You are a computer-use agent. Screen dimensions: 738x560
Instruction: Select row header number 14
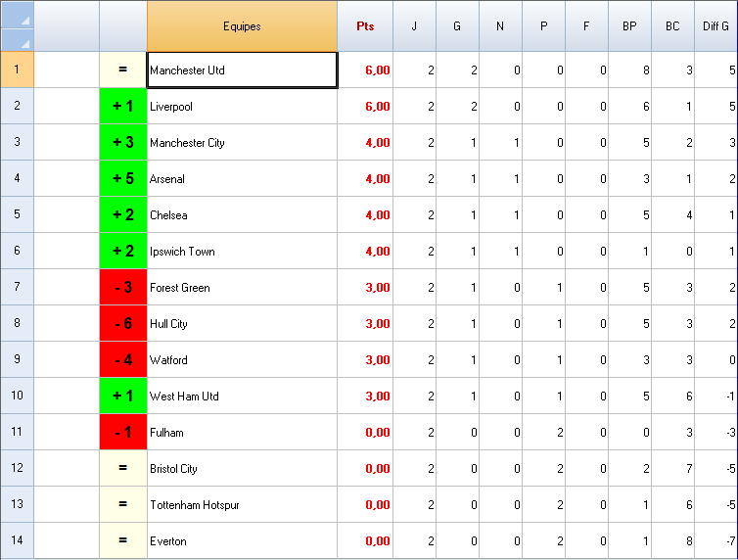[17, 541]
